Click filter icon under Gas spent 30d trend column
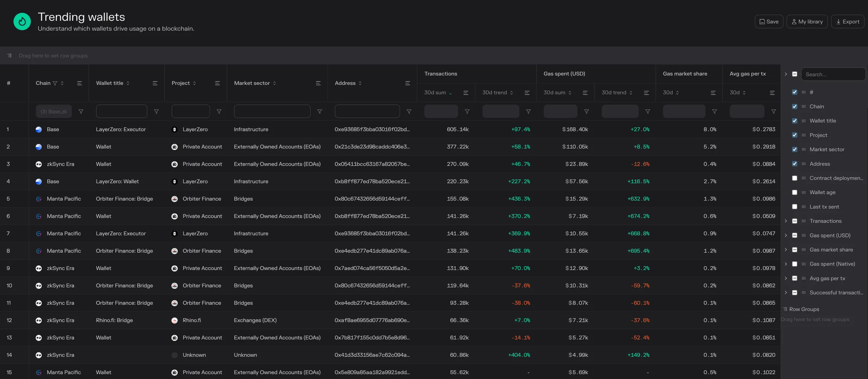The height and width of the screenshot is (379, 868). pyautogui.click(x=648, y=112)
